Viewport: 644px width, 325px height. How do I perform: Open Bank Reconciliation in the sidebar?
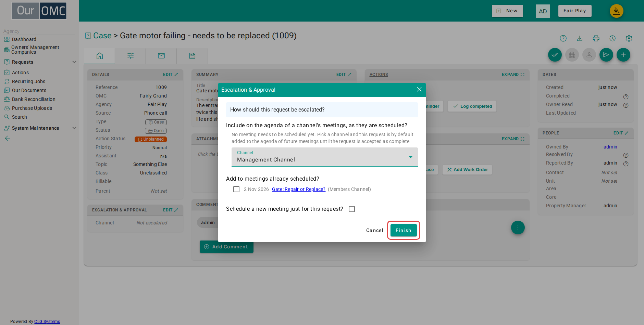tap(34, 99)
